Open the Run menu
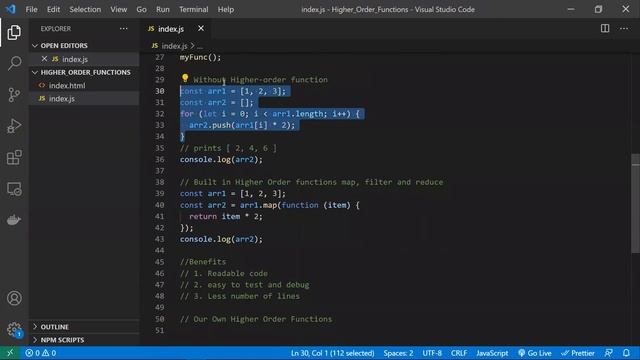 click(162, 9)
